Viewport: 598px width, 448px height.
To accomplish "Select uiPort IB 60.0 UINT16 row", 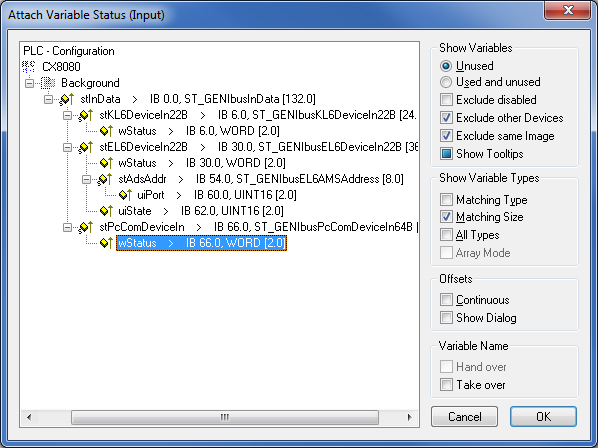I will [x=217, y=195].
